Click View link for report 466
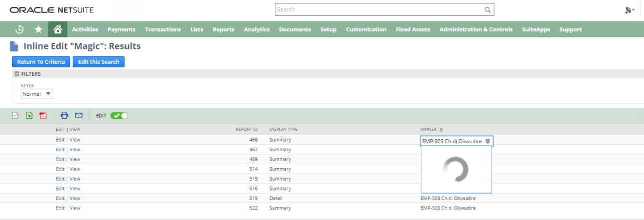Screen dimensions: 644x220 pos(75,140)
